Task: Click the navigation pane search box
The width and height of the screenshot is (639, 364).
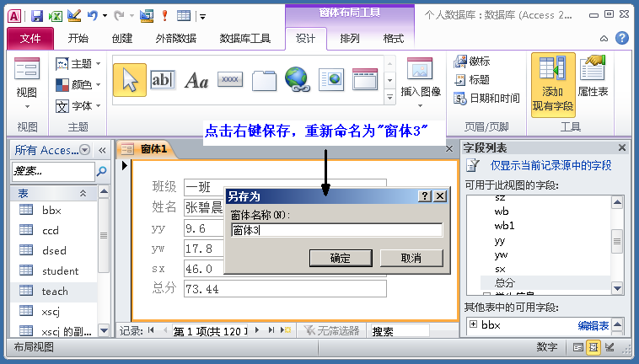Action: (53, 171)
